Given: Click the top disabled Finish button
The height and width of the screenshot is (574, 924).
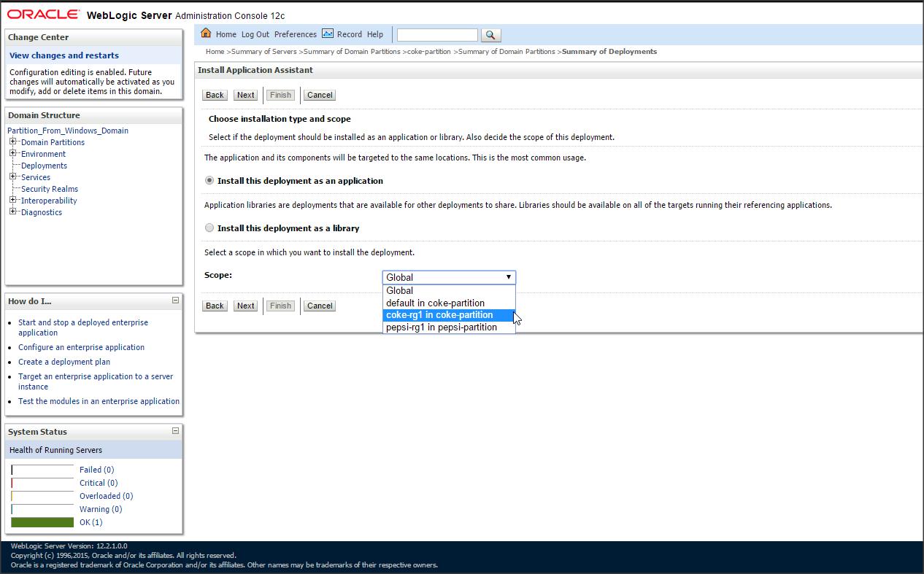Looking at the screenshot, I should pyautogui.click(x=280, y=95).
